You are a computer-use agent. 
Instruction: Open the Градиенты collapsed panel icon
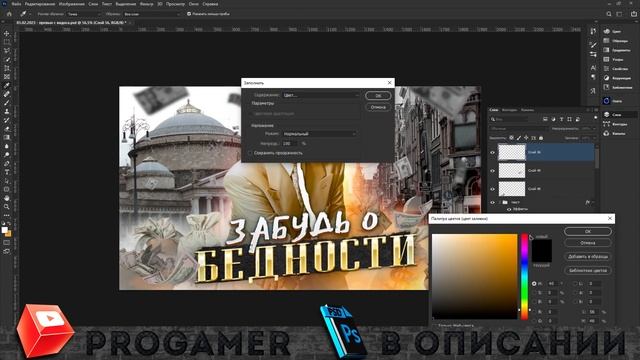point(607,50)
